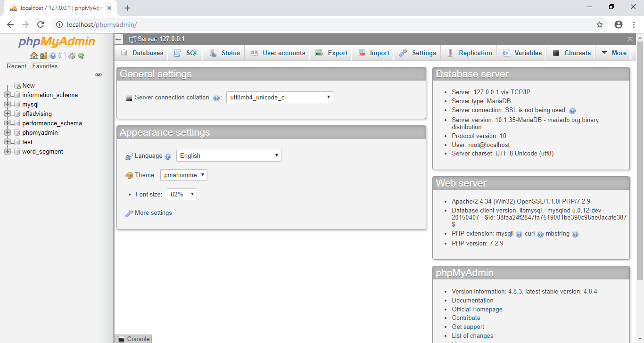Click the word_segment database cylinder icon
Screen dimensions: 644x343
click(x=17, y=151)
